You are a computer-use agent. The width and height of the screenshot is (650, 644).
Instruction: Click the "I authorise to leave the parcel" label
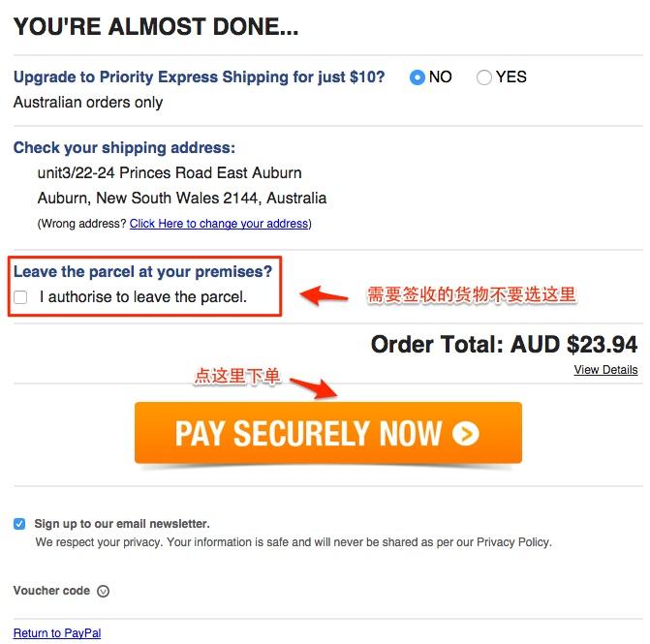pyautogui.click(x=143, y=297)
